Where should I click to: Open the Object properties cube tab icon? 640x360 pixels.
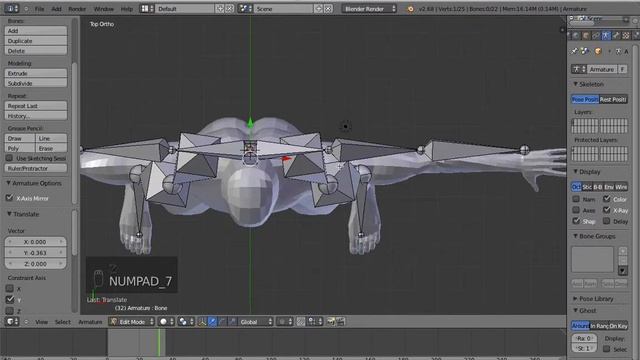(586, 36)
